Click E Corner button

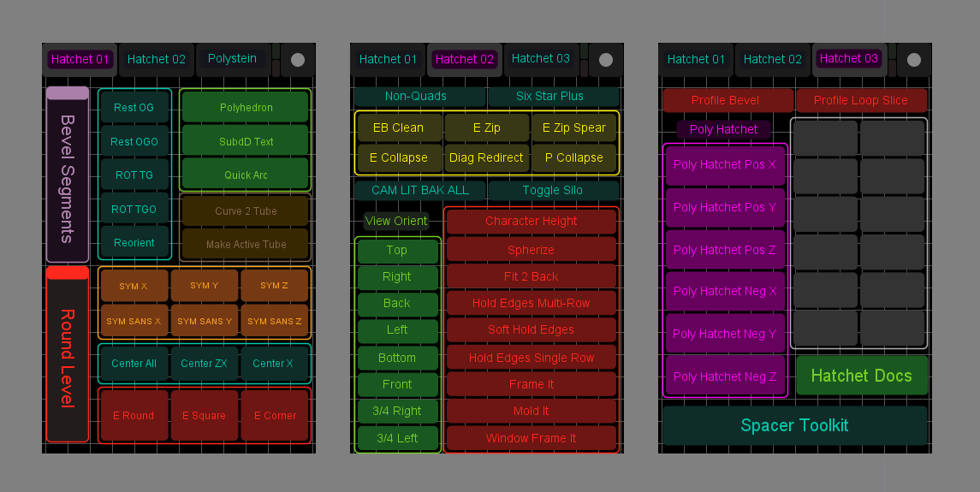click(x=275, y=416)
